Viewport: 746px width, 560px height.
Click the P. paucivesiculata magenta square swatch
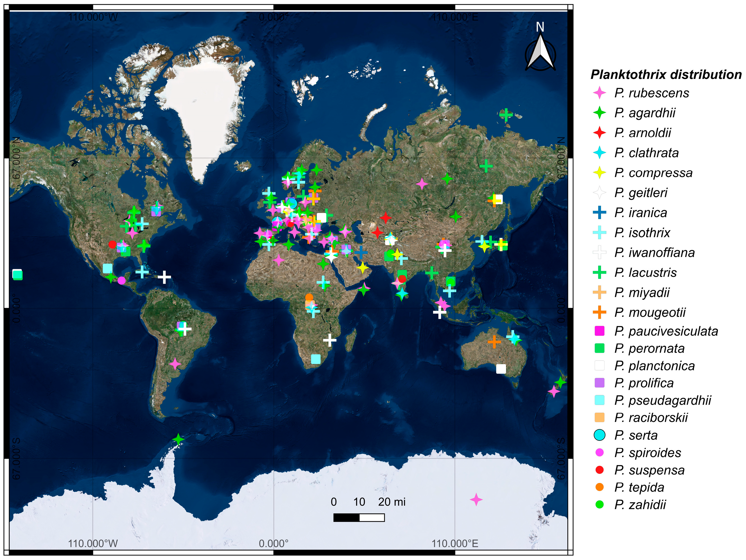point(599,331)
